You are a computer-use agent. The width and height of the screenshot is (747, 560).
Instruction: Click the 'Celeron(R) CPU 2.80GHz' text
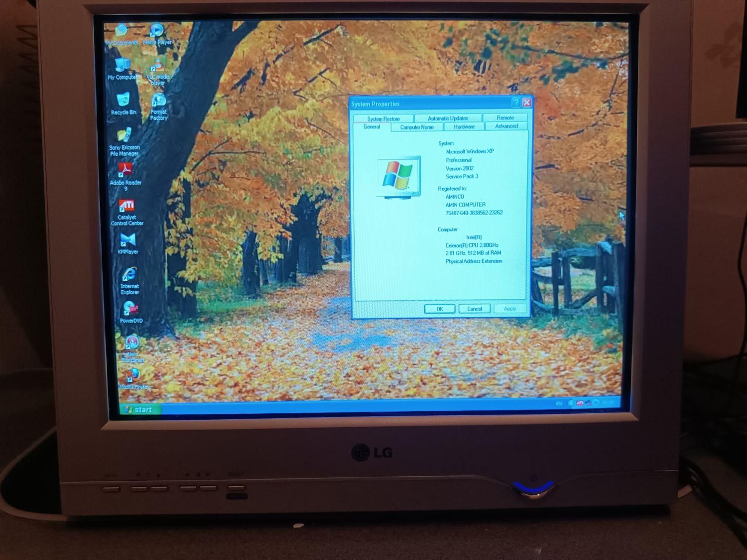[472, 245]
